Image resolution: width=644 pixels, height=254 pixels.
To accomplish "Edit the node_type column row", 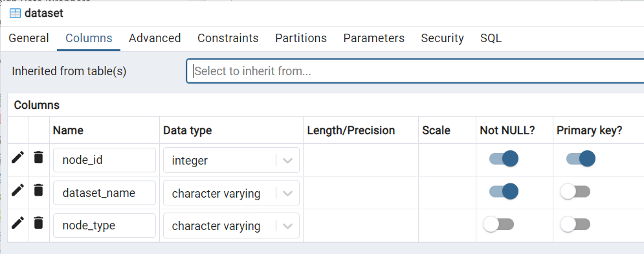I will (17, 223).
